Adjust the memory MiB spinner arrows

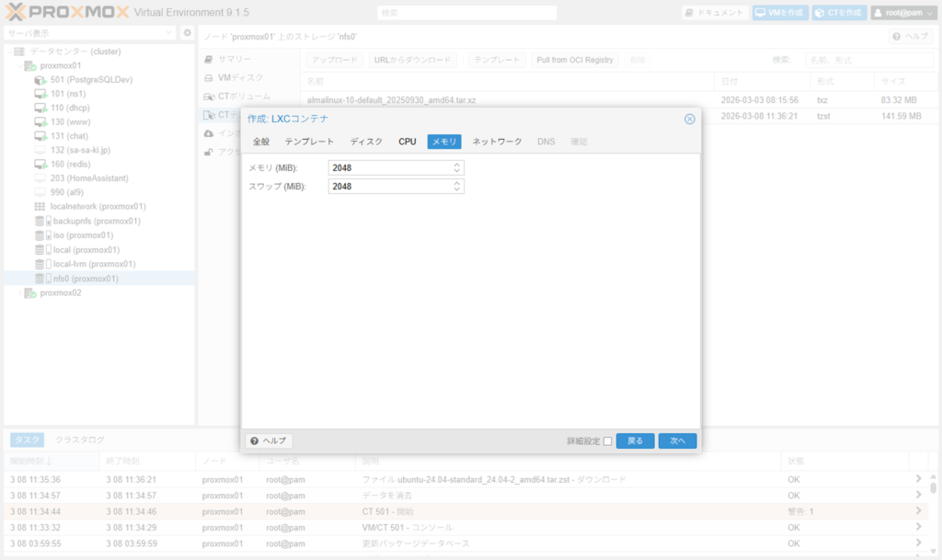point(457,167)
